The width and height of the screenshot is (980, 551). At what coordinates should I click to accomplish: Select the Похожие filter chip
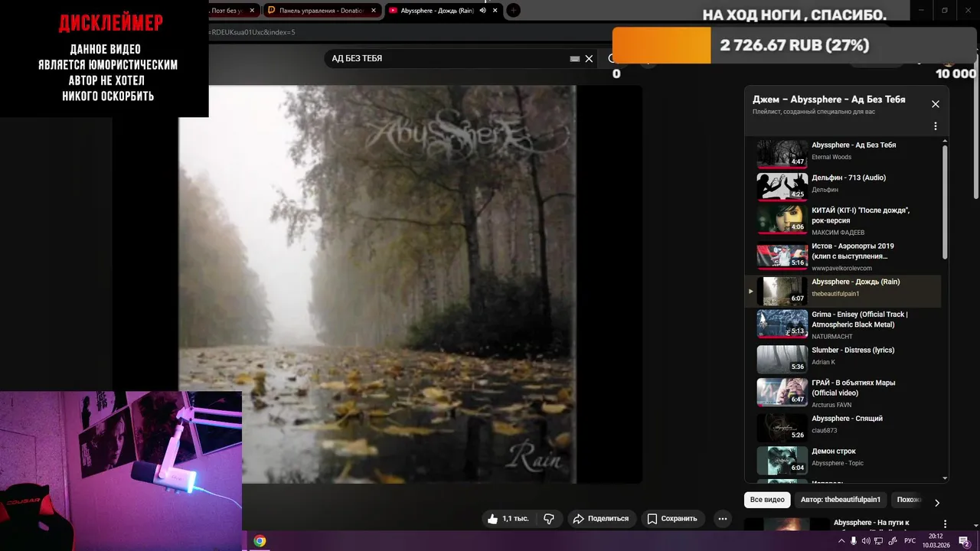[909, 500]
